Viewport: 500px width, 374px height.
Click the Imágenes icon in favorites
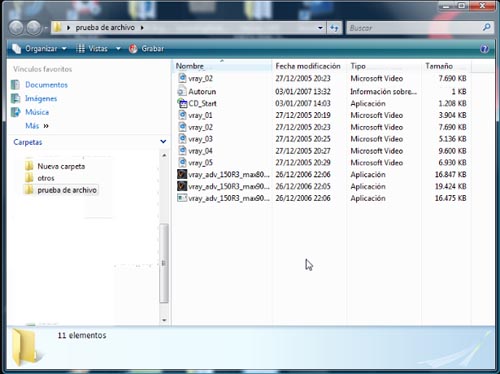click(15, 99)
